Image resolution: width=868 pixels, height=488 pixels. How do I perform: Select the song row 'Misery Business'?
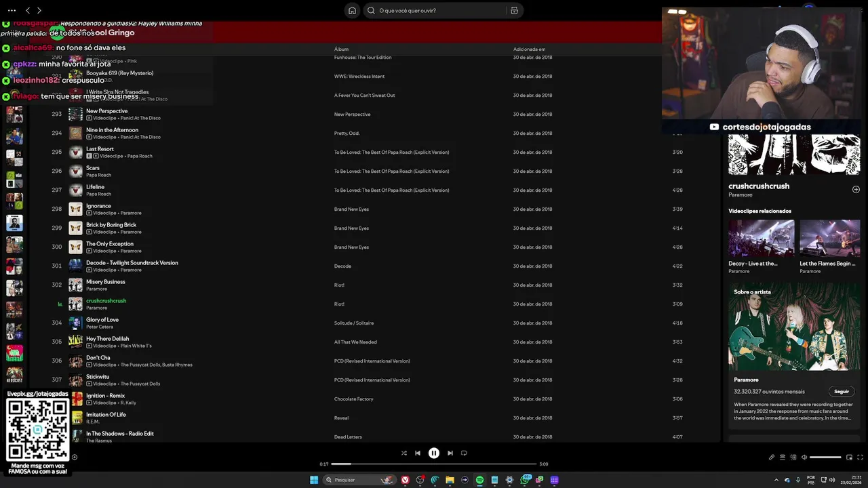coord(373,285)
